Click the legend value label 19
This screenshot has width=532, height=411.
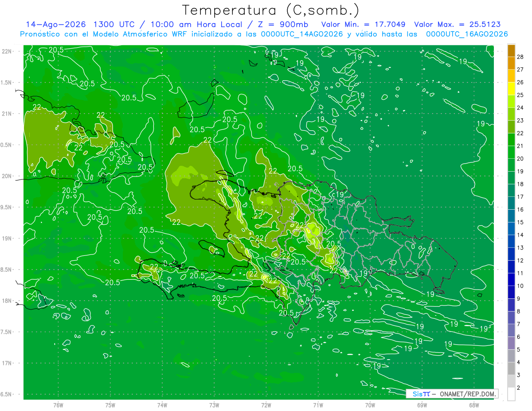pyautogui.click(x=520, y=171)
